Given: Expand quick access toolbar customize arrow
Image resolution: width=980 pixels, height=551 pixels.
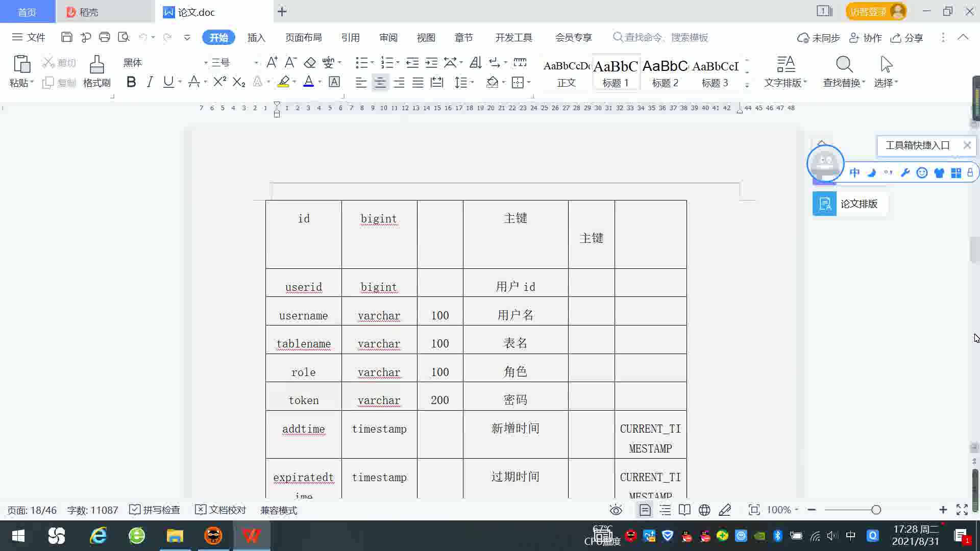Looking at the screenshot, I should click(x=187, y=37).
